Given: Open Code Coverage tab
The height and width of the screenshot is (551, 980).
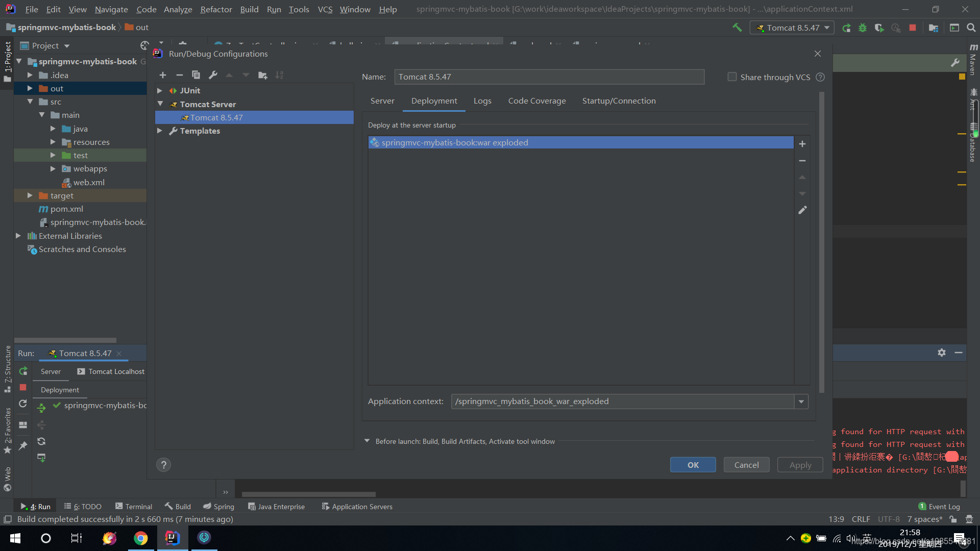Looking at the screenshot, I should point(537,101).
